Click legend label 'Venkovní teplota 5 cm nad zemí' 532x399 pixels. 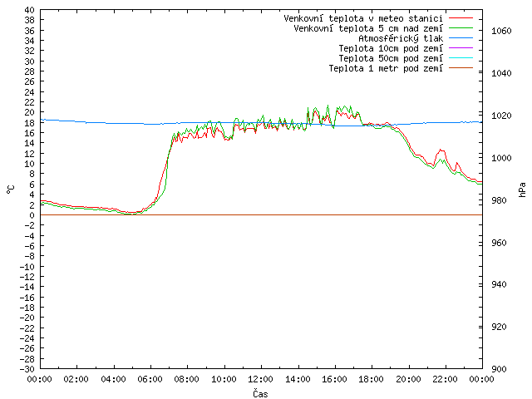368,28
